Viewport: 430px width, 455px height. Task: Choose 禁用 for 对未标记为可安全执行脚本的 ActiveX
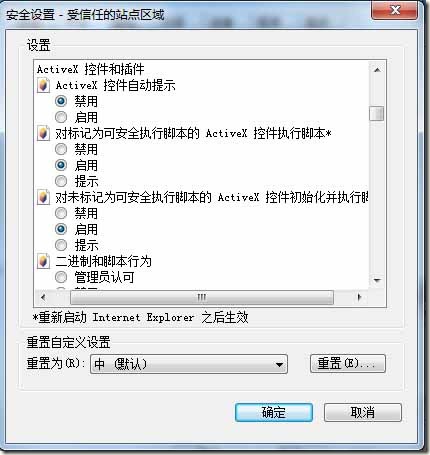(61, 213)
